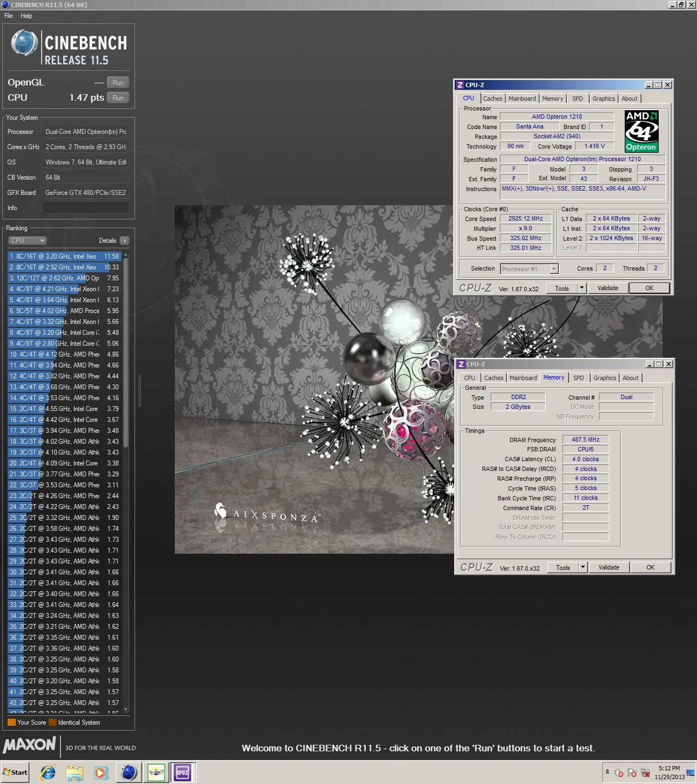Open Graphics tab in lower CPU-Z window
697x784 pixels.
click(605, 378)
